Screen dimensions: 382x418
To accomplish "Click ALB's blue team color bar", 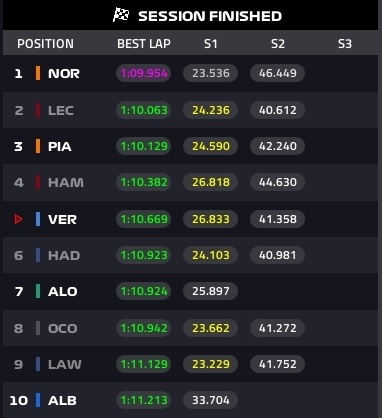I will [38, 400].
